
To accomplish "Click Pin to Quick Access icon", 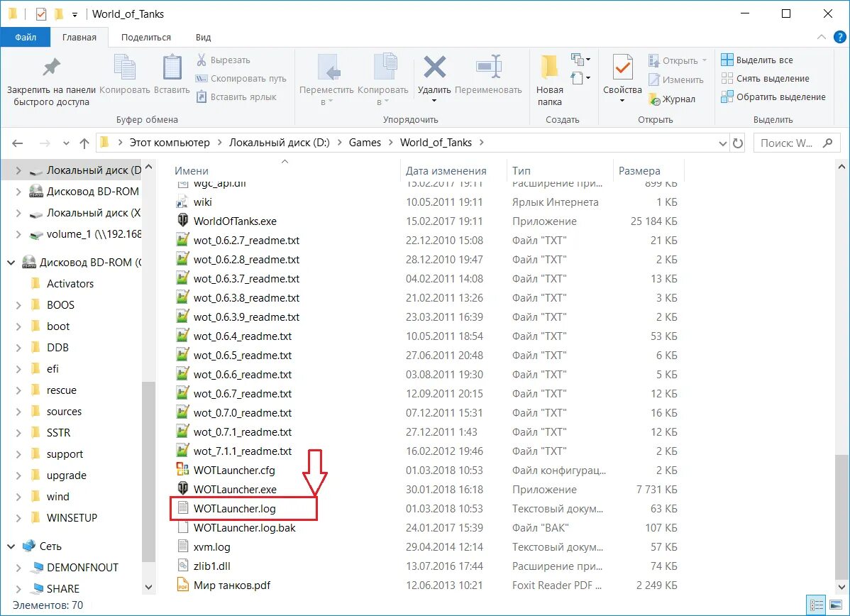I will 52,67.
